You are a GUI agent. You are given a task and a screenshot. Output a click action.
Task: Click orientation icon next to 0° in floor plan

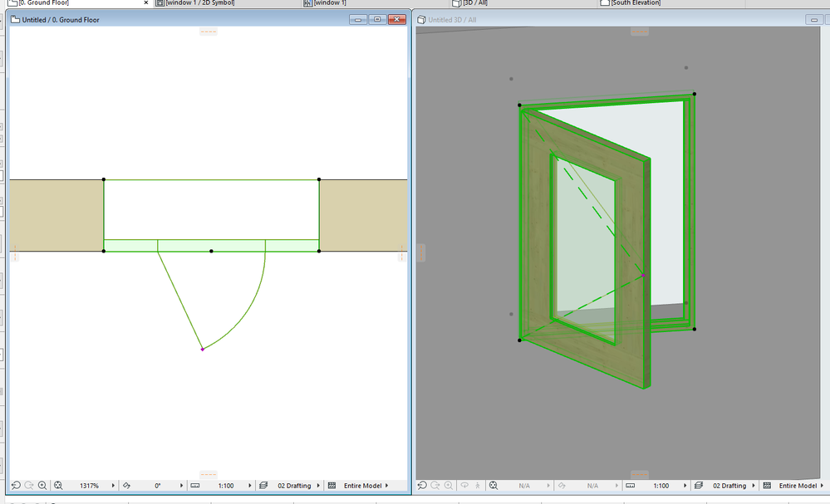pyautogui.click(x=126, y=486)
